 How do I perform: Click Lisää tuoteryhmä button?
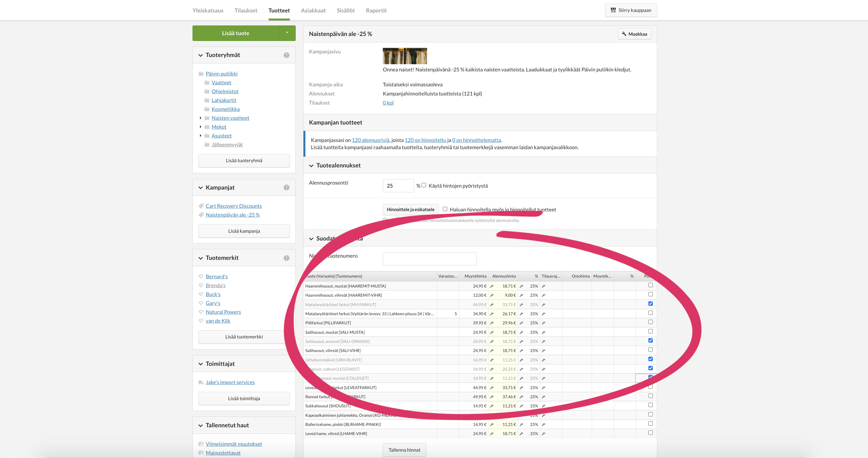(244, 161)
